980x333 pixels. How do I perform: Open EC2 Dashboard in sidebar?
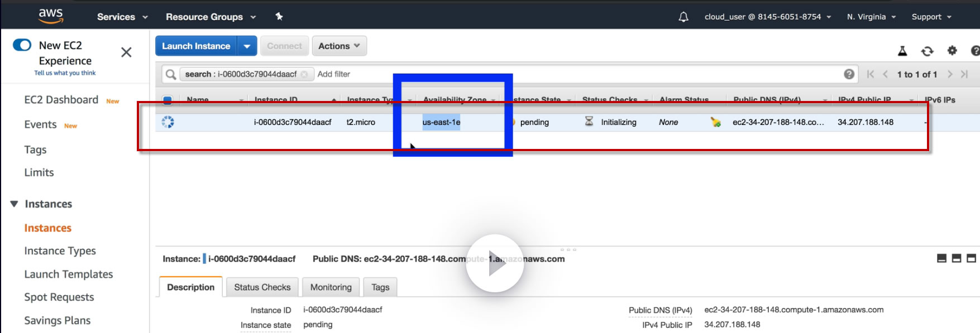(61, 100)
